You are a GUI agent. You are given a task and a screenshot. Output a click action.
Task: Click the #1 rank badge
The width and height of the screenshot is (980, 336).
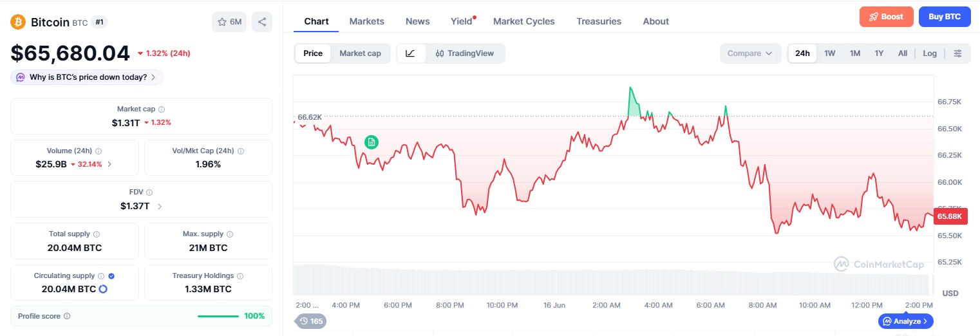tap(100, 22)
